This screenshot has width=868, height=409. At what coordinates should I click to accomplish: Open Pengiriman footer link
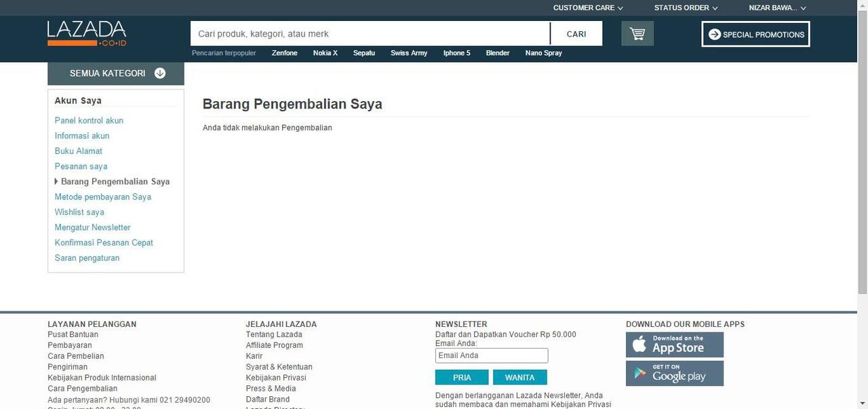[67, 367]
